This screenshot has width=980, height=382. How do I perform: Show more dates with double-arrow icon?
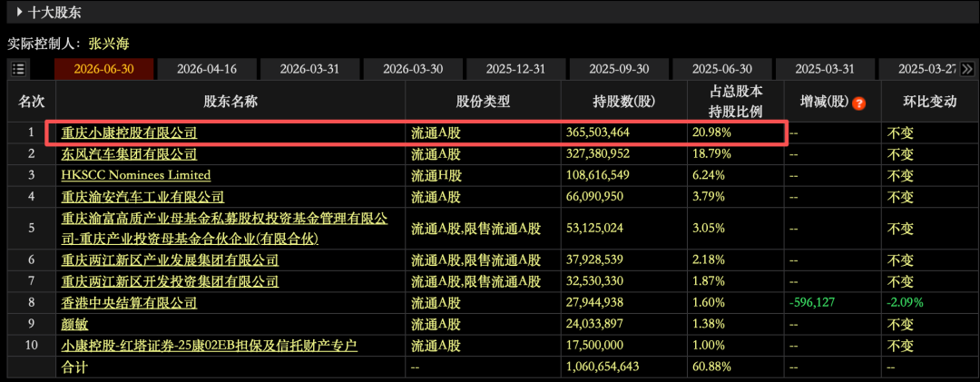(x=966, y=69)
